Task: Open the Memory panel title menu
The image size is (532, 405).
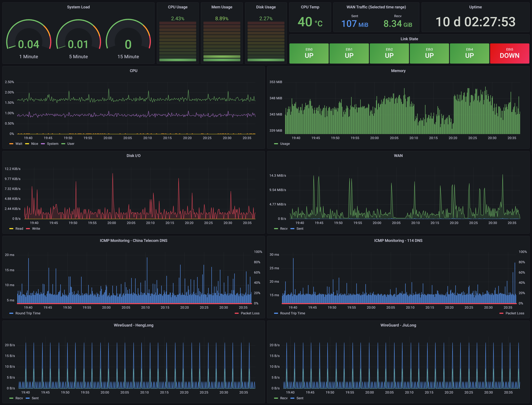Action: click(398, 71)
